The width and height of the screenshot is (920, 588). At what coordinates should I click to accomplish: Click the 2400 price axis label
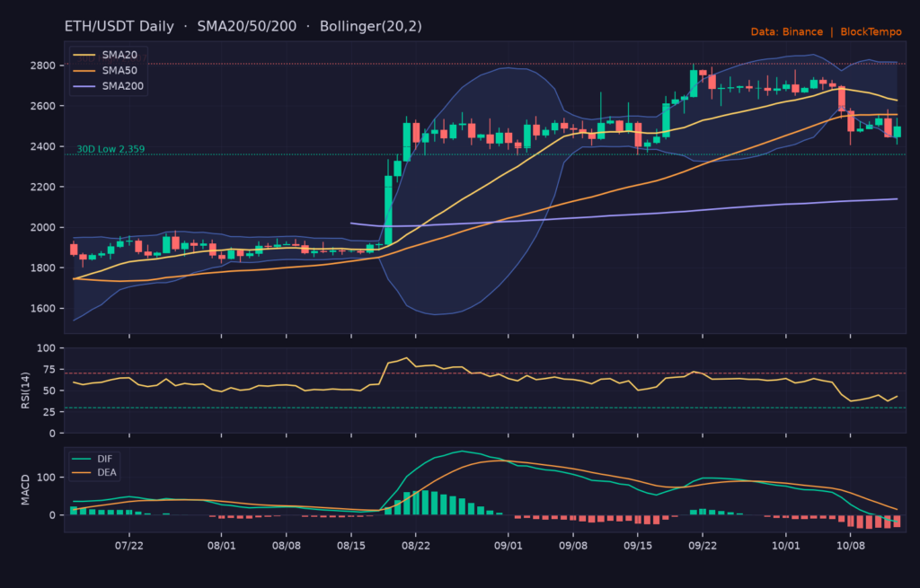point(43,146)
